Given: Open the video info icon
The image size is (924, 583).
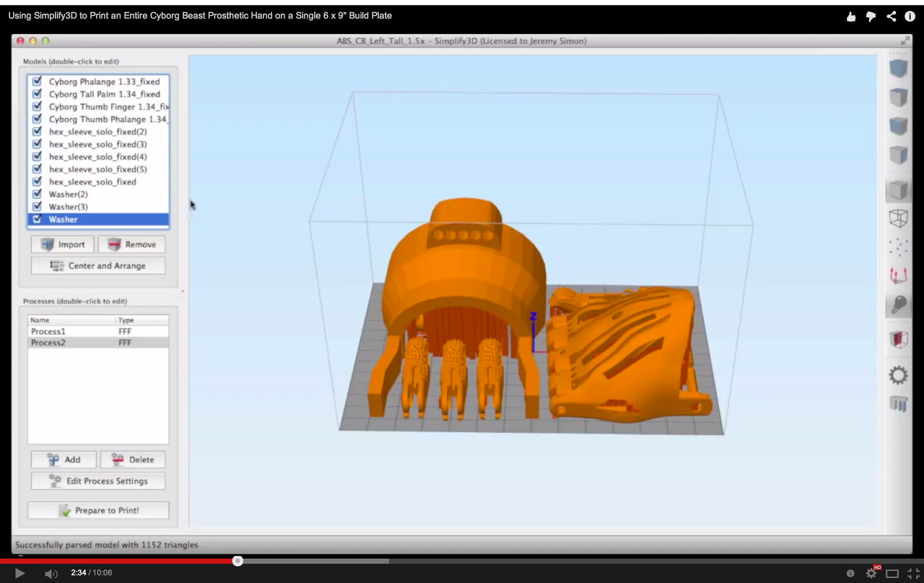Looking at the screenshot, I should (910, 16).
